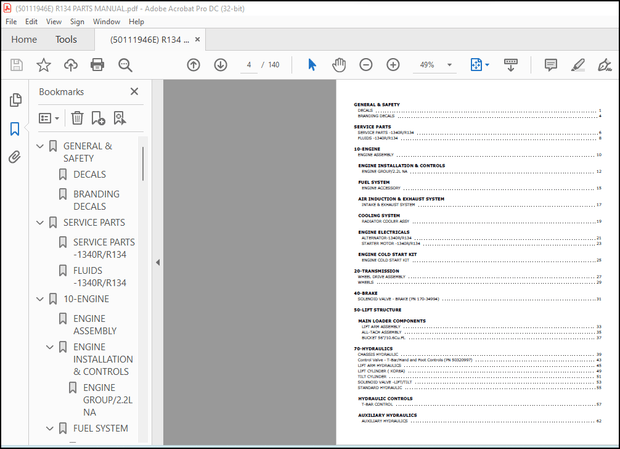Select the GENERAL & SAFETY bookmark label
Viewport: 620px width, 449px height.
[x=88, y=152]
